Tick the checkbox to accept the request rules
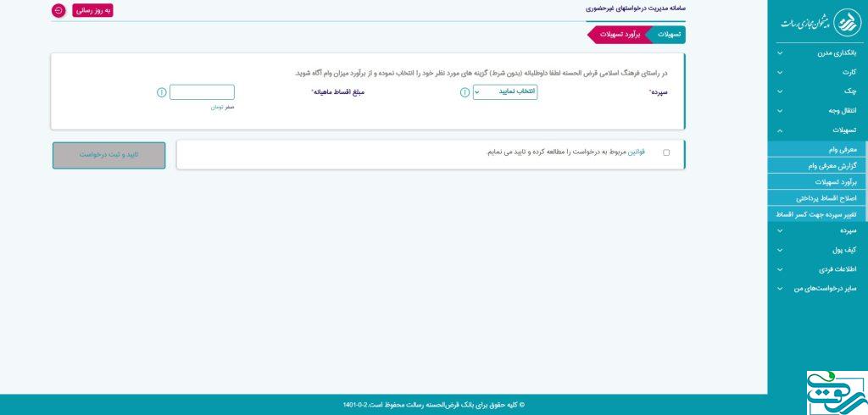The width and height of the screenshot is (868, 415). (666, 152)
